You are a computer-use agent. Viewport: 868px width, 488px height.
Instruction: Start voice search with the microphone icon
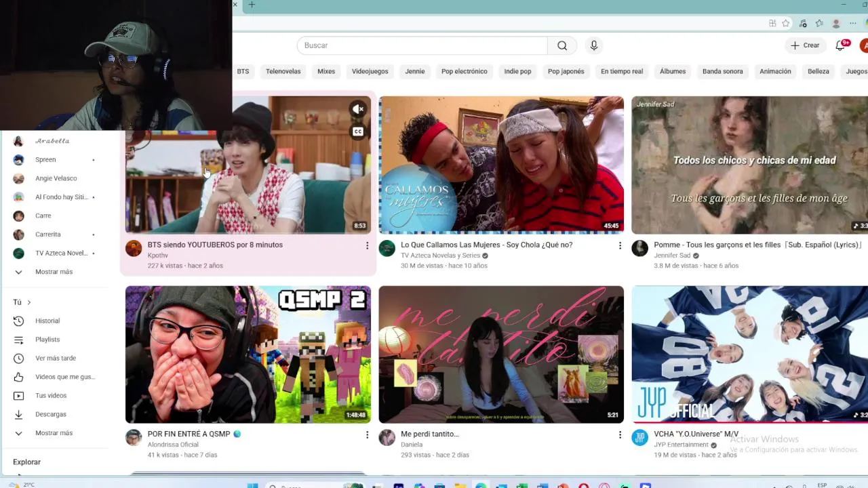pyautogui.click(x=594, y=45)
